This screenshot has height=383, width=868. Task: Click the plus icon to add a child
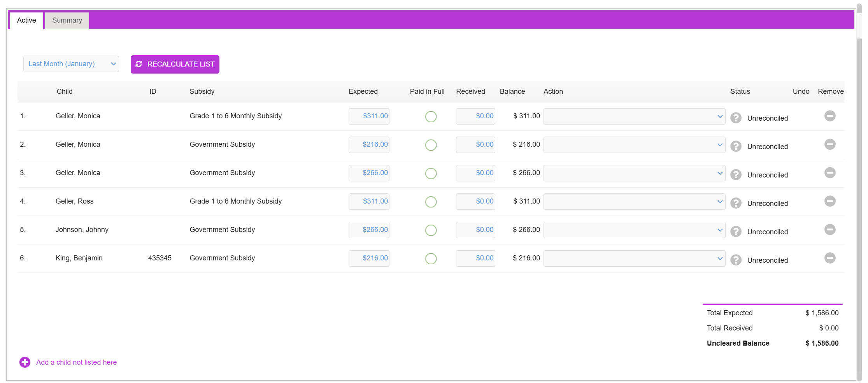[25, 362]
